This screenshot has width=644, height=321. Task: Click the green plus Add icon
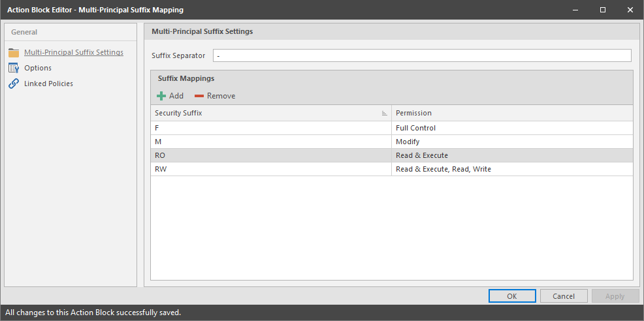(161, 96)
